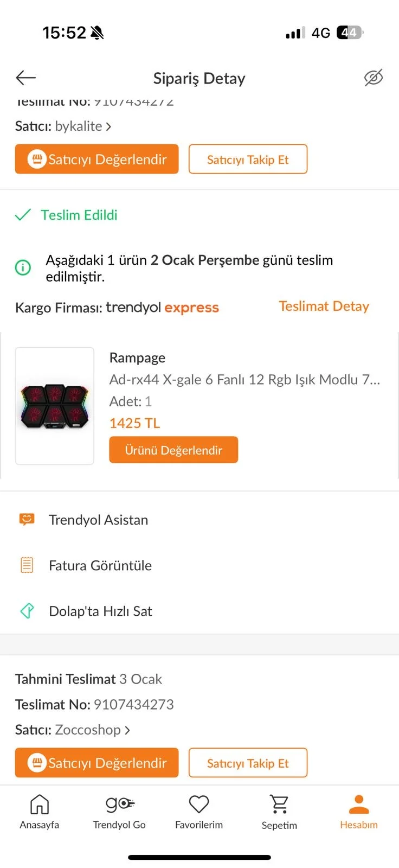Go to Anasayfa home tab

point(39,812)
